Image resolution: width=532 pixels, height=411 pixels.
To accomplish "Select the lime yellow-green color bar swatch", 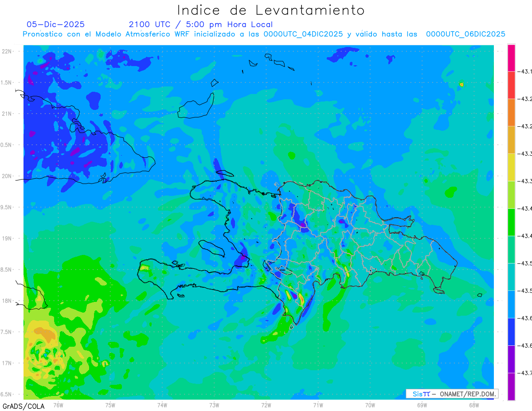I will [x=511, y=195].
